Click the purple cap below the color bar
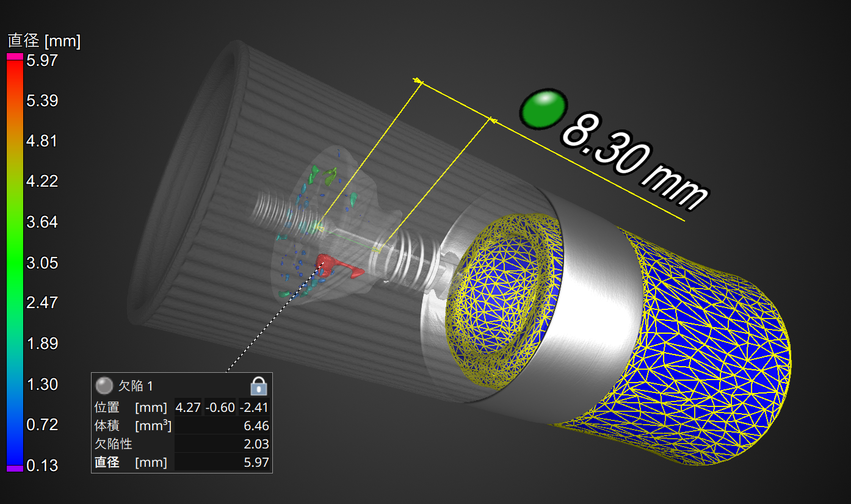851x504 pixels. click(15, 469)
